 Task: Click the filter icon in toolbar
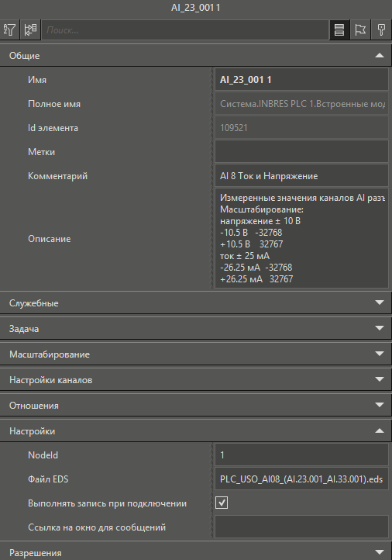[9, 29]
